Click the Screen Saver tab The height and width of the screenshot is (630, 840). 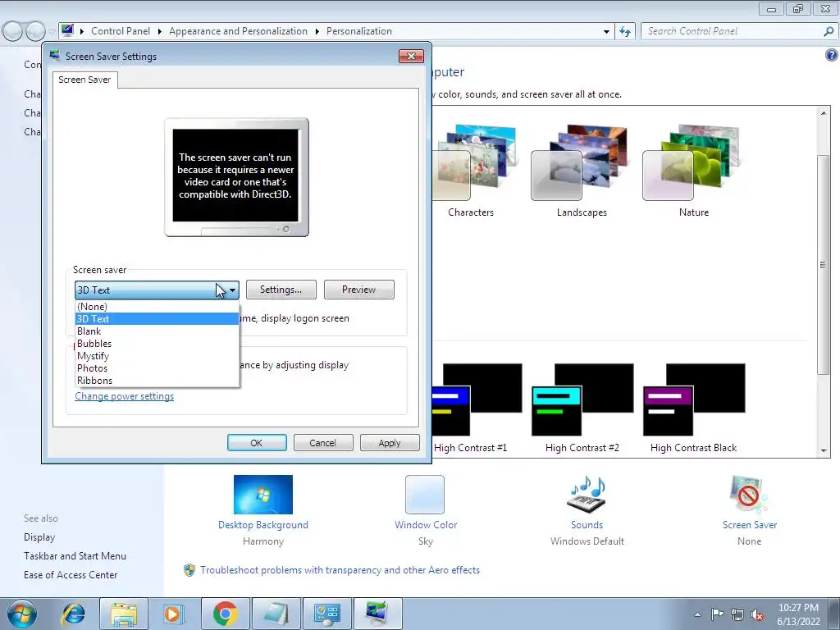point(84,80)
